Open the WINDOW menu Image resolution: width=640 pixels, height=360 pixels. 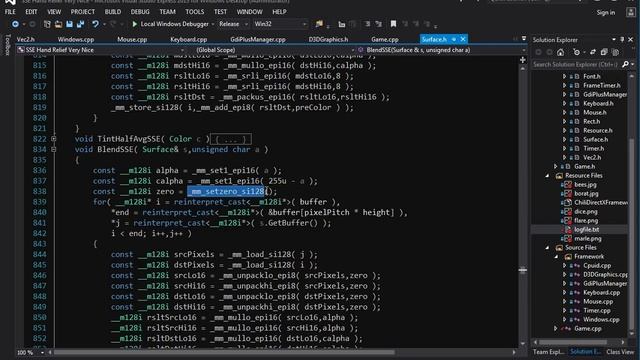point(249,12)
